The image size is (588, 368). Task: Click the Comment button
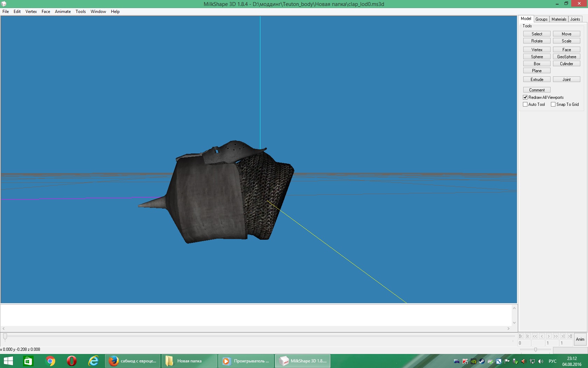tap(537, 90)
